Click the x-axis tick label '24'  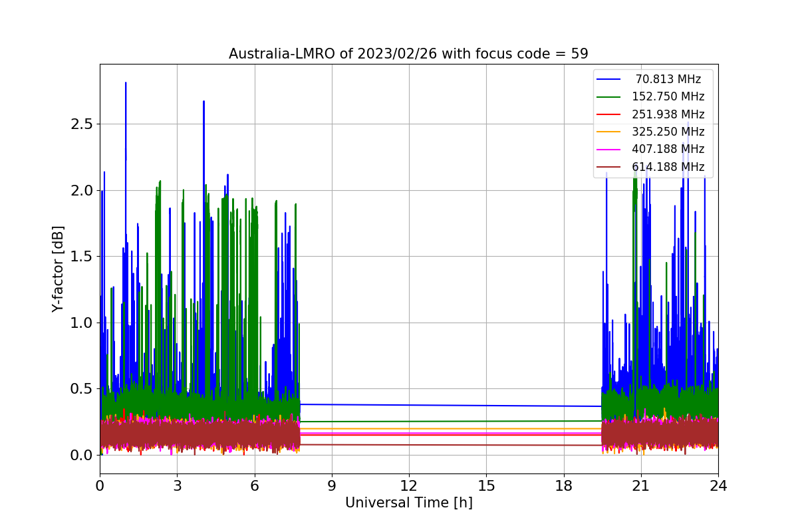point(718,486)
